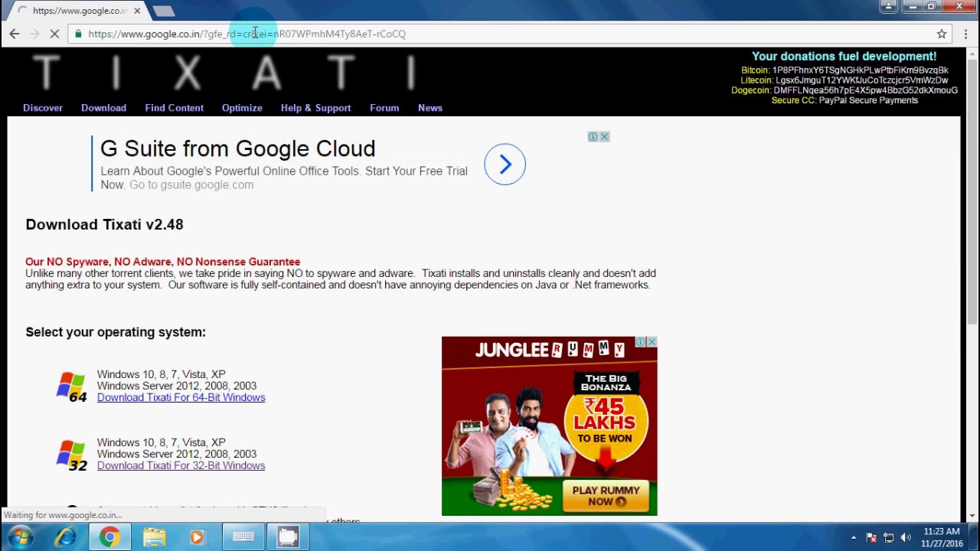This screenshot has height=551, width=980.
Task: Click Chrome icon in taskbar
Action: click(109, 537)
